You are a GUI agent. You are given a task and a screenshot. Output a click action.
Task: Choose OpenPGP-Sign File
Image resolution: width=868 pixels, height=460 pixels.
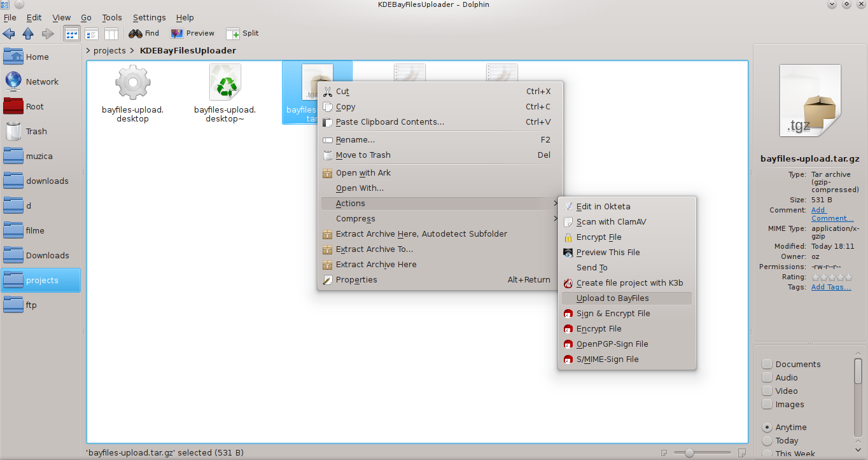(x=627, y=344)
